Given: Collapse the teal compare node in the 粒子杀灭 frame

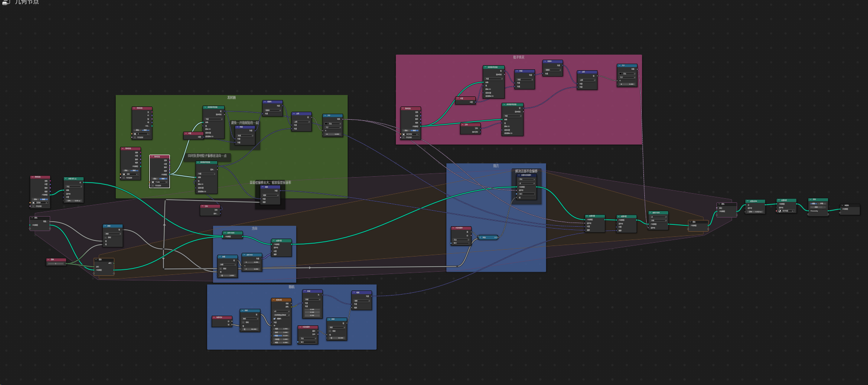Looking at the screenshot, I should click(x=620, y=66).
